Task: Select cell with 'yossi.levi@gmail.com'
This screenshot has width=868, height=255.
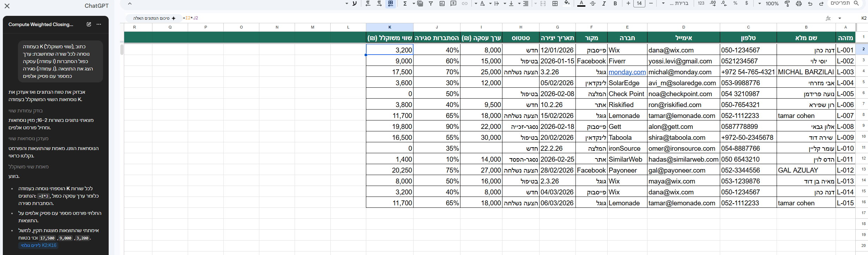Action: [683, 61]
